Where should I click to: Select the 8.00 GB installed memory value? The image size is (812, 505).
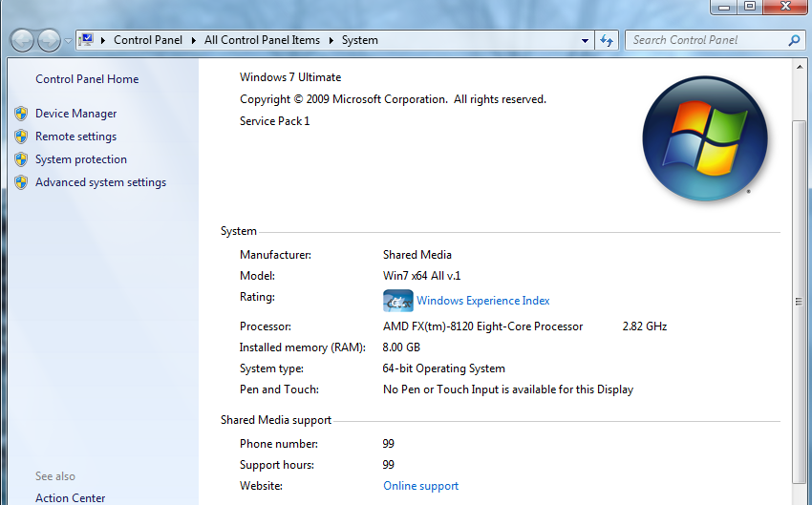[401, 347]
